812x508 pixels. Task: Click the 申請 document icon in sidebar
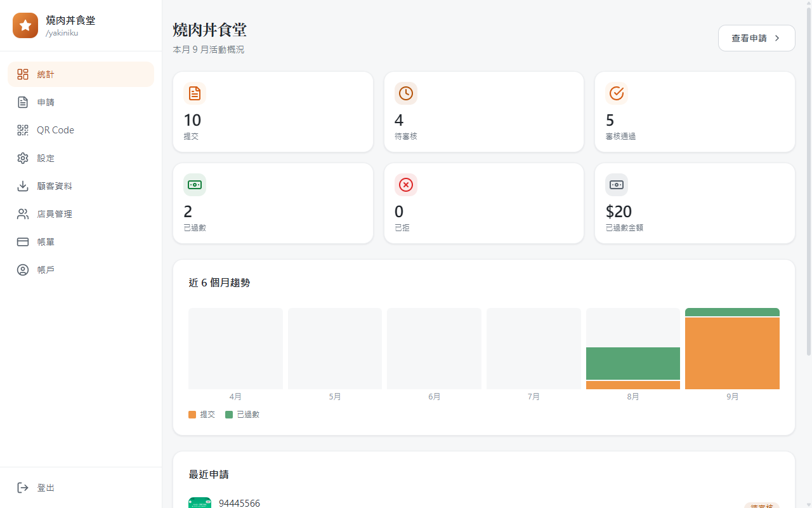pyautogui.click(x=23, y=102)
